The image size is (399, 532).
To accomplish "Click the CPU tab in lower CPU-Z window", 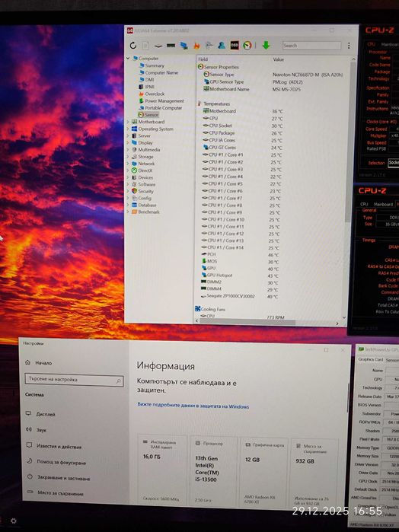I will 364,204.
